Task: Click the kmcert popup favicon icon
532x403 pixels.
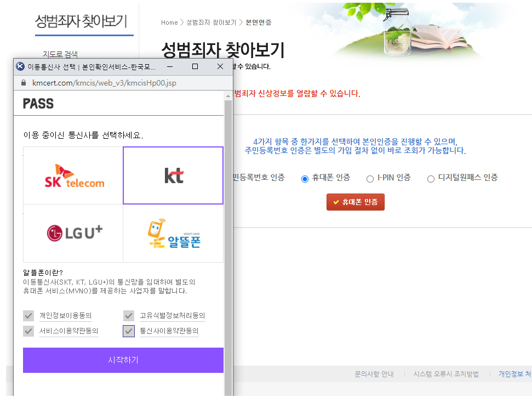Action: 20,66
